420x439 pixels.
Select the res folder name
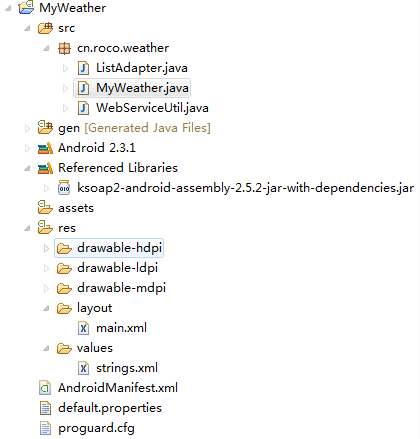67,229
